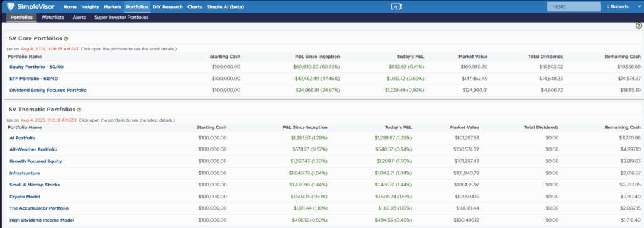Click remaining cash $14,574.57

[628, 78]
